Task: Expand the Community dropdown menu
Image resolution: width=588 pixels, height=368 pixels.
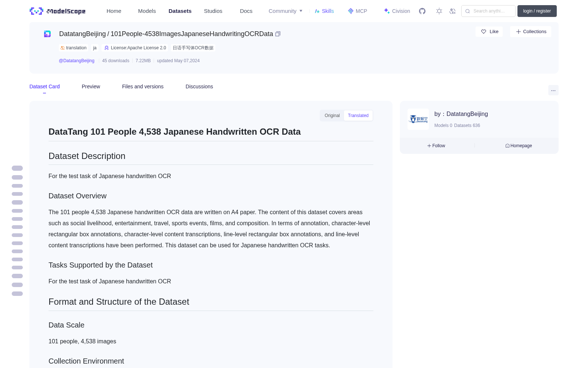Action: [x=286, y=11]
